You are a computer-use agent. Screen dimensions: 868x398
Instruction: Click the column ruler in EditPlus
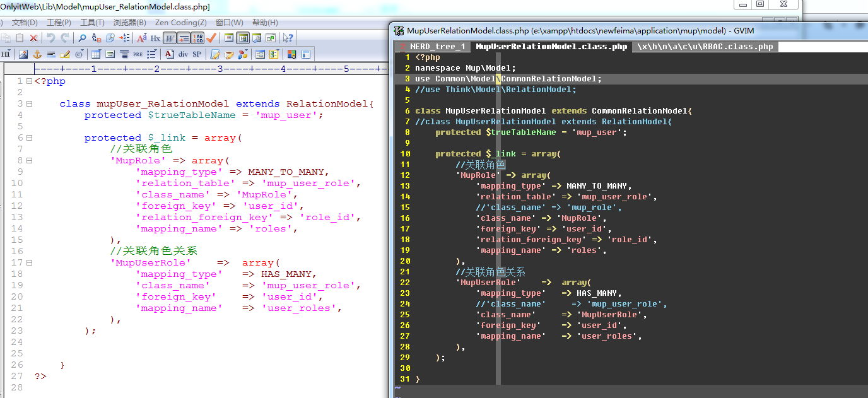click(210, 69)
